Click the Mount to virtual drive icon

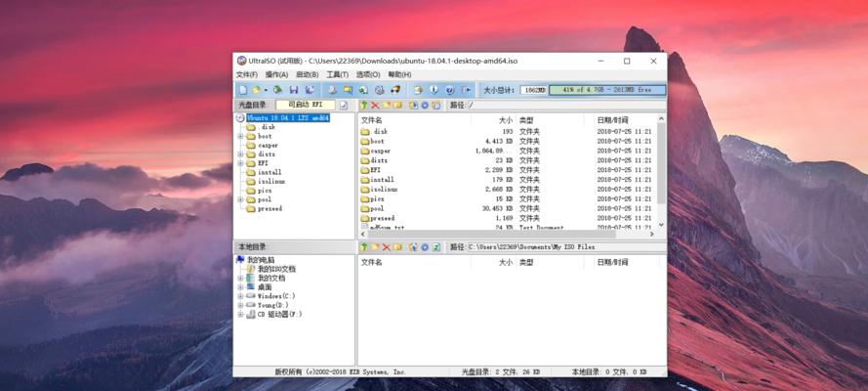[379, 90]
